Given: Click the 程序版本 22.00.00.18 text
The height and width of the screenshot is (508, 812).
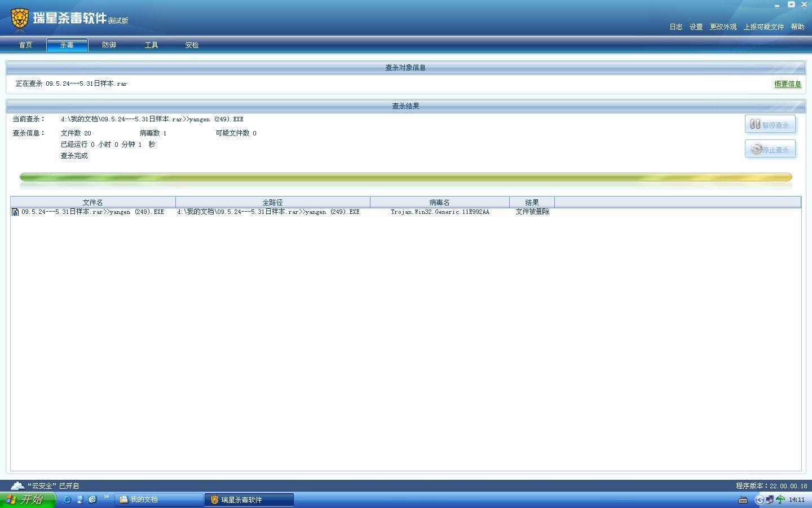Looking at the screenshot, I should pos(771,485).
